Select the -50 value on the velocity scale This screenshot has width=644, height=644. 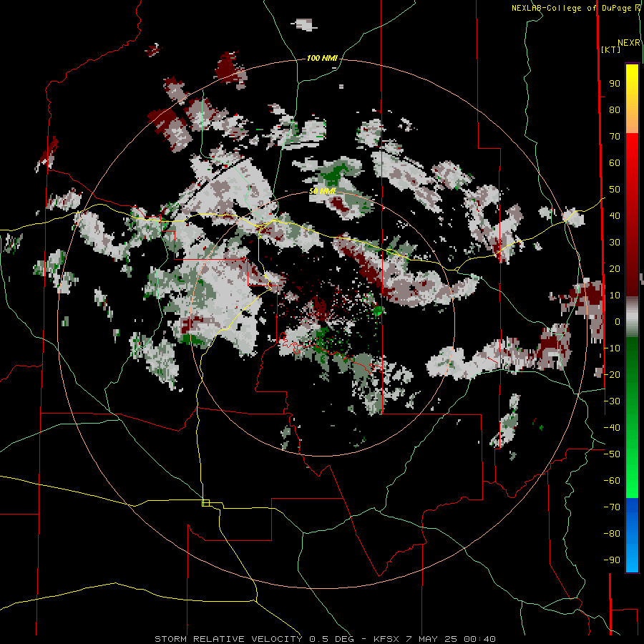coord(612,454)
